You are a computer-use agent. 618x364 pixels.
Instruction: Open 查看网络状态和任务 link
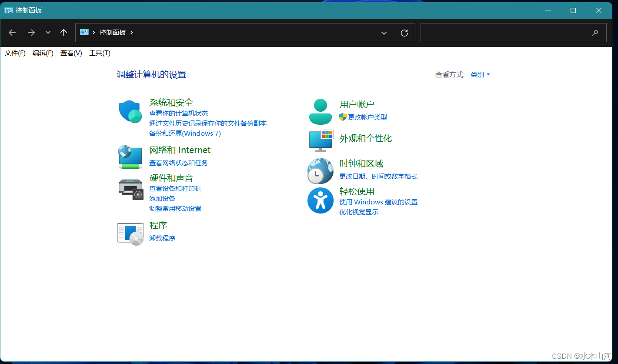[179, 163]
